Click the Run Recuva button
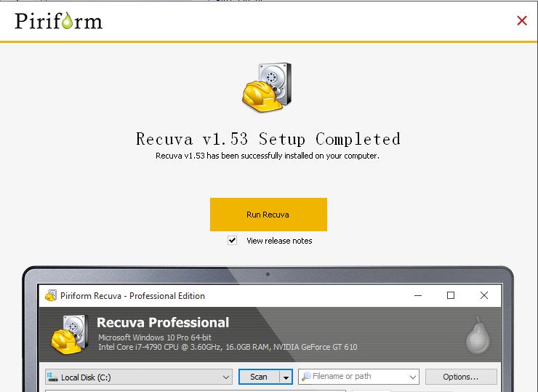 pos(268,215)
